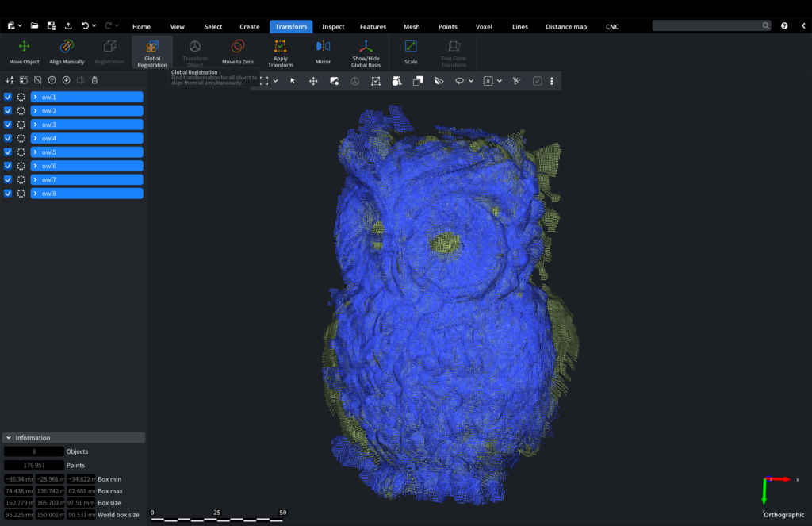Uncheck the owl1 visibility checkbox
Screen dimensions: 812x526
click(8, 97)
